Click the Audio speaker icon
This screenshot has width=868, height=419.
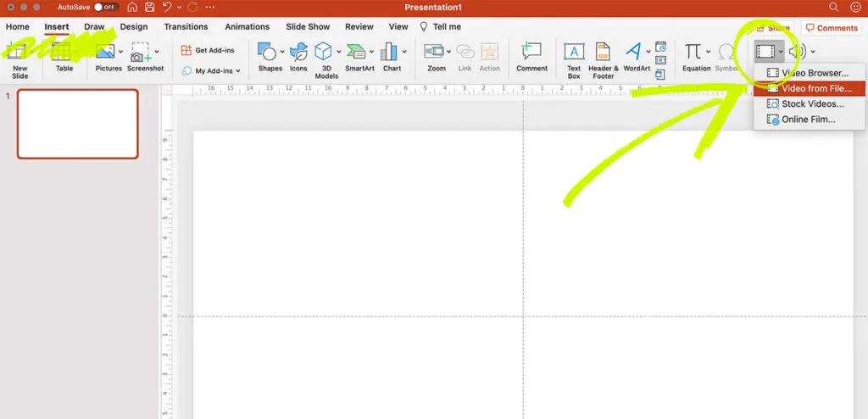click(798, 52)
